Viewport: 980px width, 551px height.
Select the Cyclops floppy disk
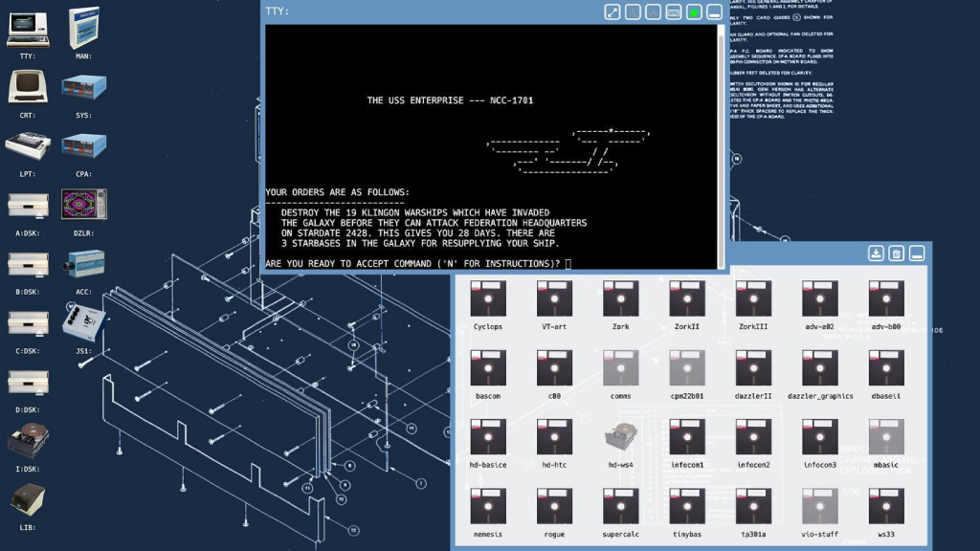pyautogui.click(x=488, y=298)
